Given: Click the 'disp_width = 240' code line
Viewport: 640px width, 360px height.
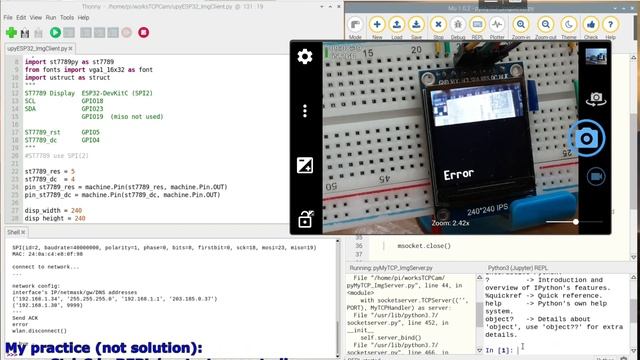Looking at the screenshot, I should point(53,211).
